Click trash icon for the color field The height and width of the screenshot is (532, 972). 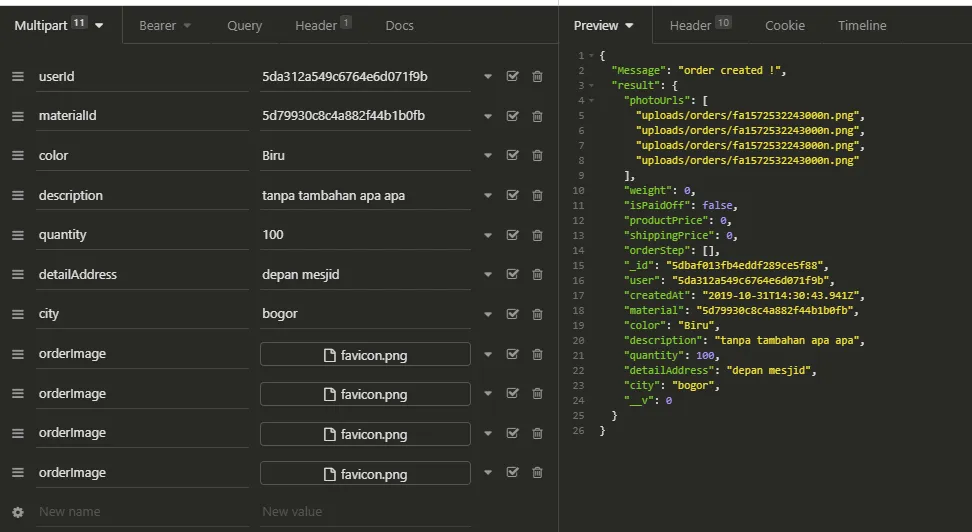(537, 155)
